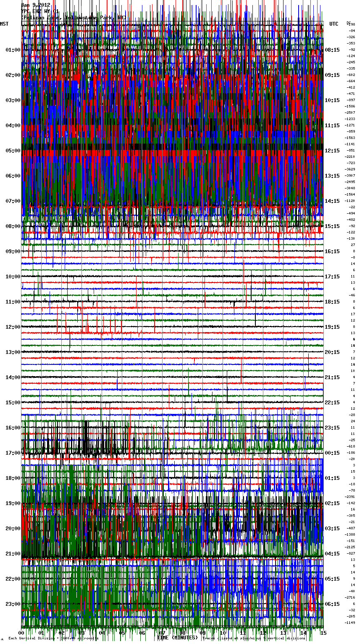This screenshot has width=357, height=644.
Task: Click the 00:15 UTC row label
Action: coord(332,453)
